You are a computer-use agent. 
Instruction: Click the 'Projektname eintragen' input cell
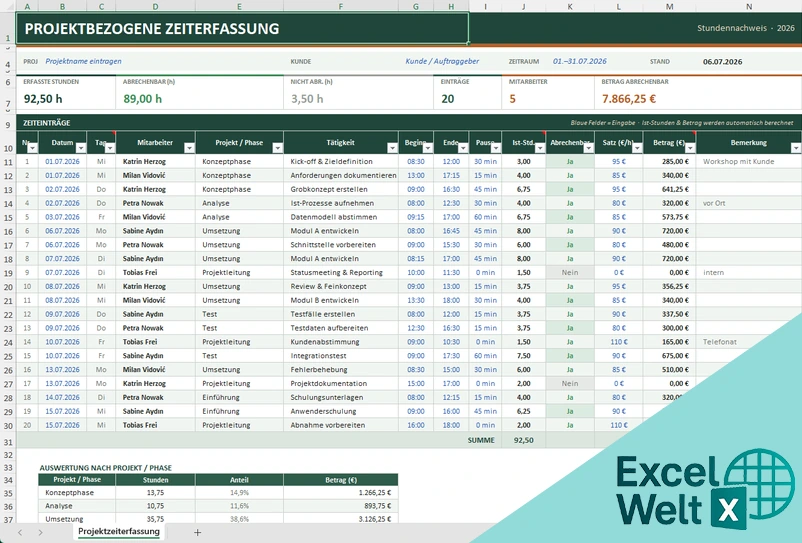pyautogui.click(x=83, y=61)
